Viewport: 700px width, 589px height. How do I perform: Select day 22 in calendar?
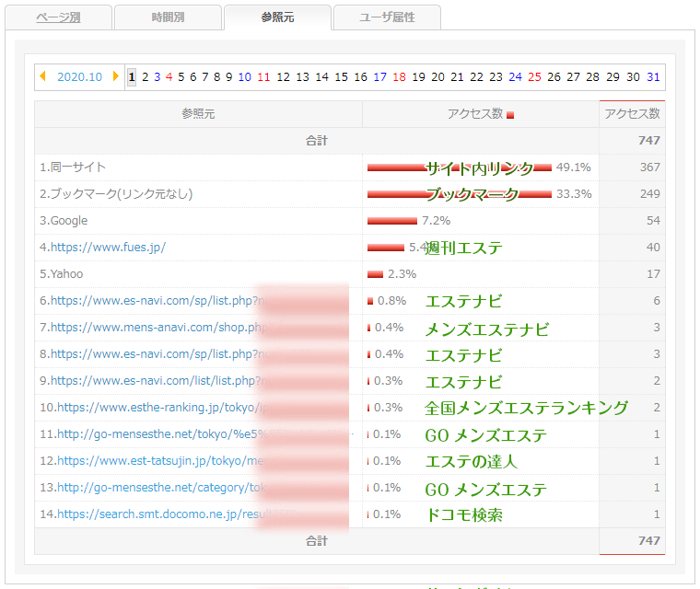[x=477, y=76]
